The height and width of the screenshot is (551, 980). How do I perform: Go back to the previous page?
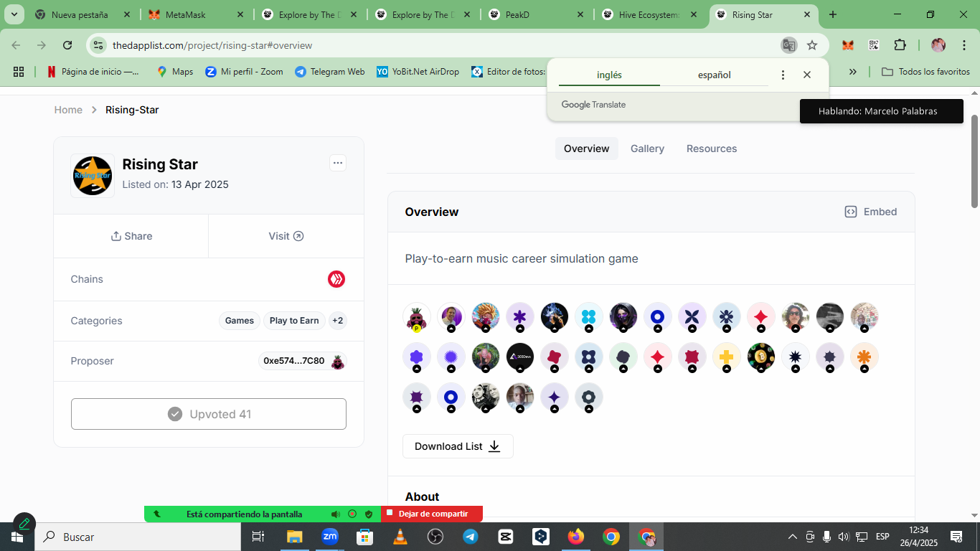(17, 45)
